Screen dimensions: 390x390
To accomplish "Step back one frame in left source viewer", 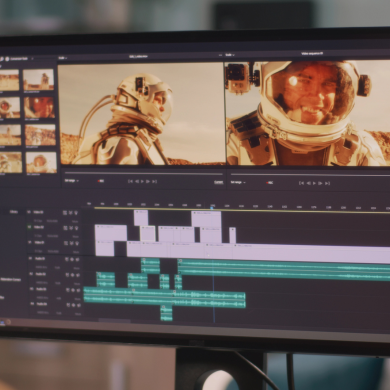I will [x=136, y=181].
